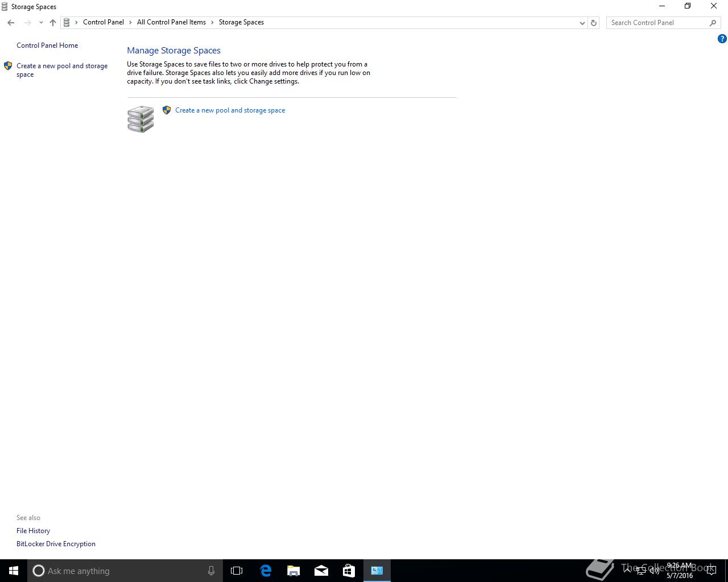Open the Windows Start menu
The height and width of the screenshot is (582, 728).
coord(14,571)
